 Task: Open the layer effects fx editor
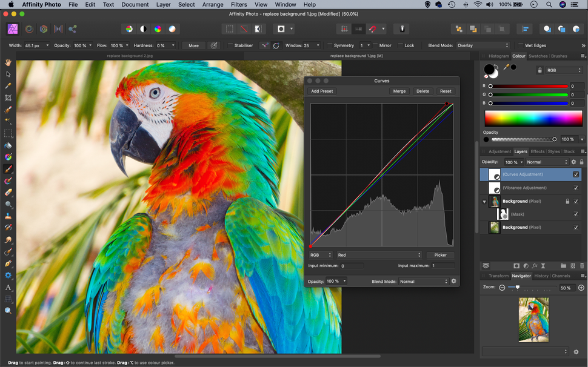pyautogui.click(x=535, y=265)
